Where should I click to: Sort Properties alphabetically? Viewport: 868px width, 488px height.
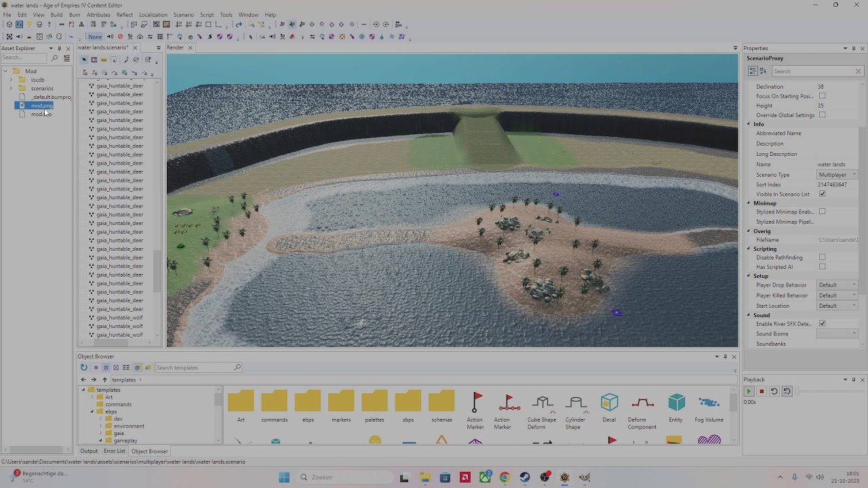[x=763, y=71]
